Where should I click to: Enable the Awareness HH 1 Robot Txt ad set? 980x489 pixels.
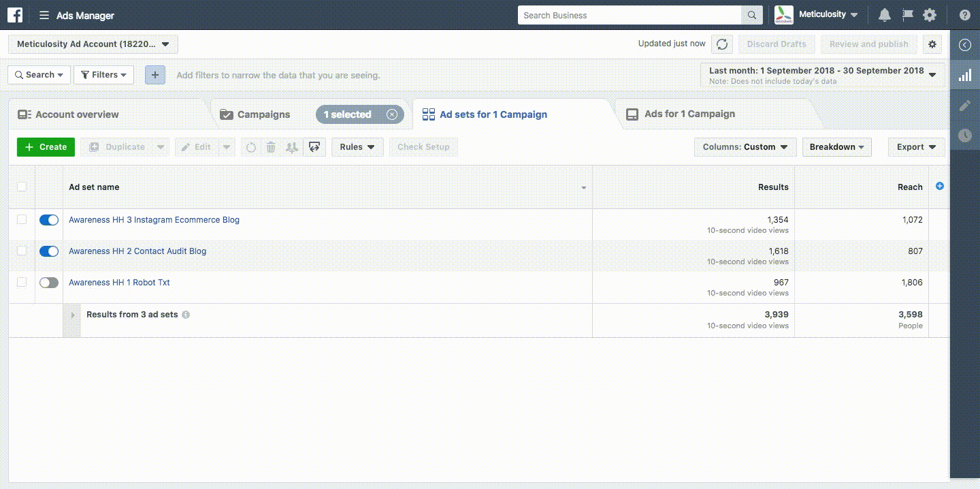click(49, 283)
